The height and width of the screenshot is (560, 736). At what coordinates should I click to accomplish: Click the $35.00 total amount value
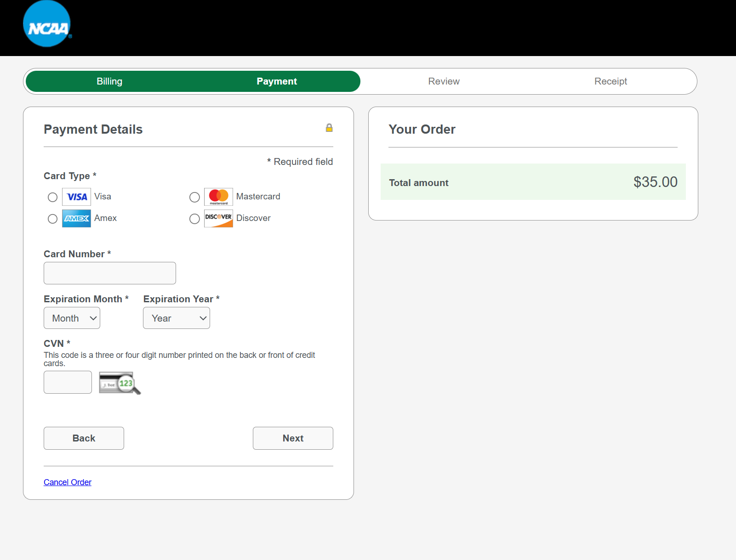coord(655,182)
